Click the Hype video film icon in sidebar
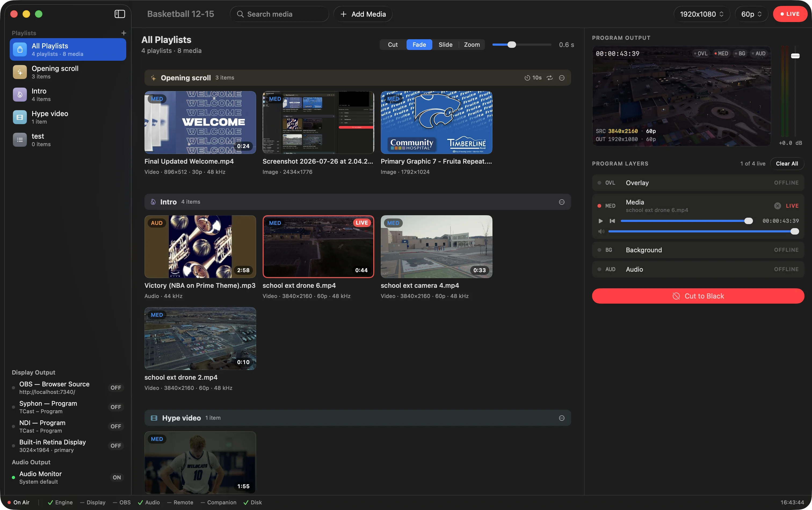The height and width of the screenshot is (510, 812). (20, 117)
